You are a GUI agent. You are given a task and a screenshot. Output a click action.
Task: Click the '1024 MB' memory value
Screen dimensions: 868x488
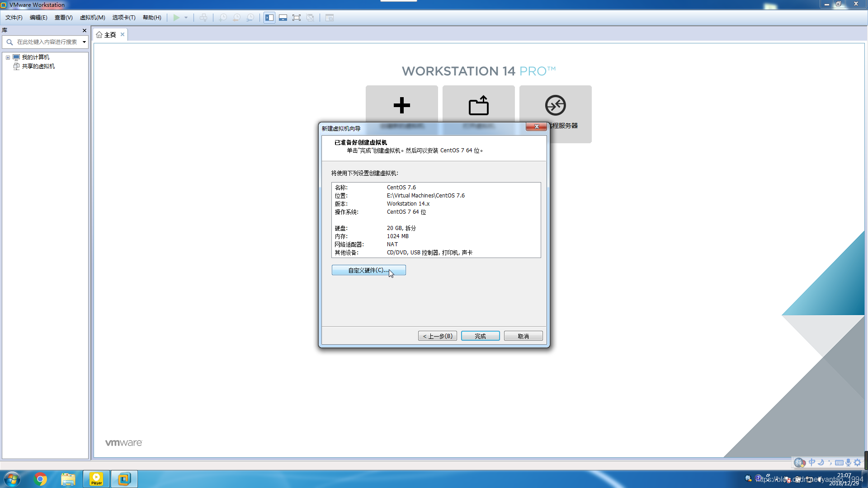click(398, 236)
